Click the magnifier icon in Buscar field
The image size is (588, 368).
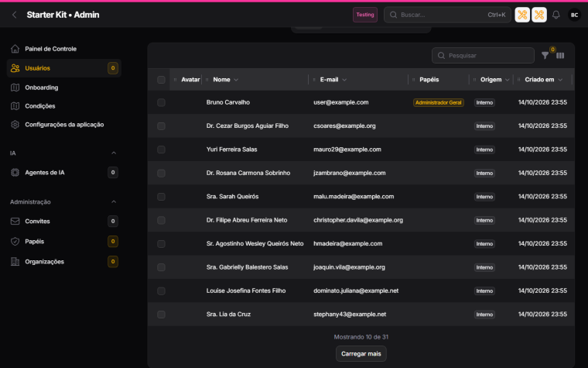[x=393, y=15]
